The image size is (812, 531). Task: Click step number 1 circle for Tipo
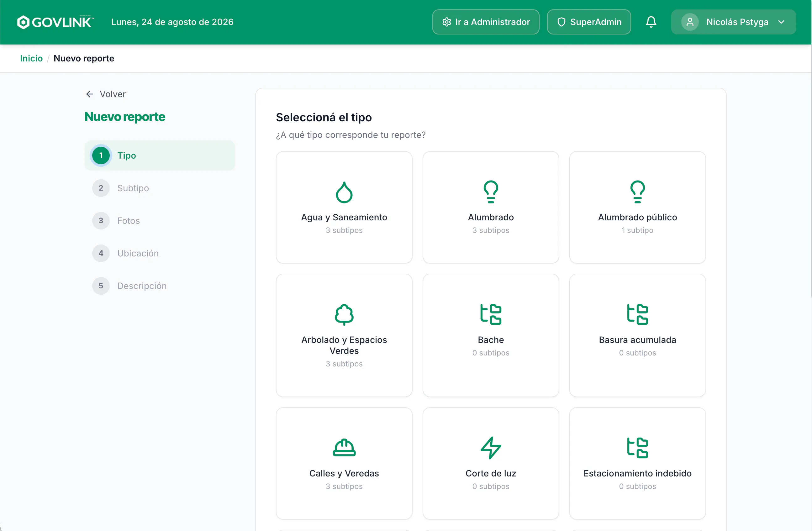click(x=101, y=155)
